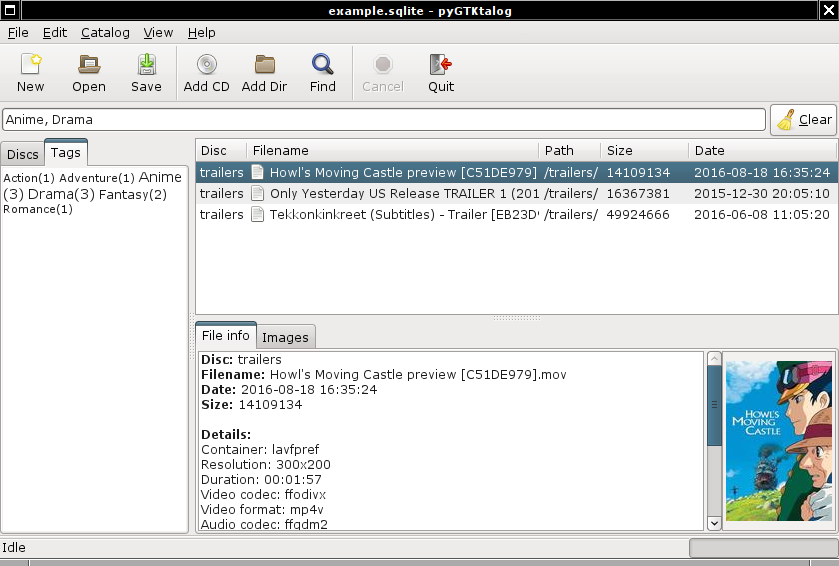Save the catalog using the Save icon
The width and height of the screenshot is (839, 566).
click(x=147, y=64)
